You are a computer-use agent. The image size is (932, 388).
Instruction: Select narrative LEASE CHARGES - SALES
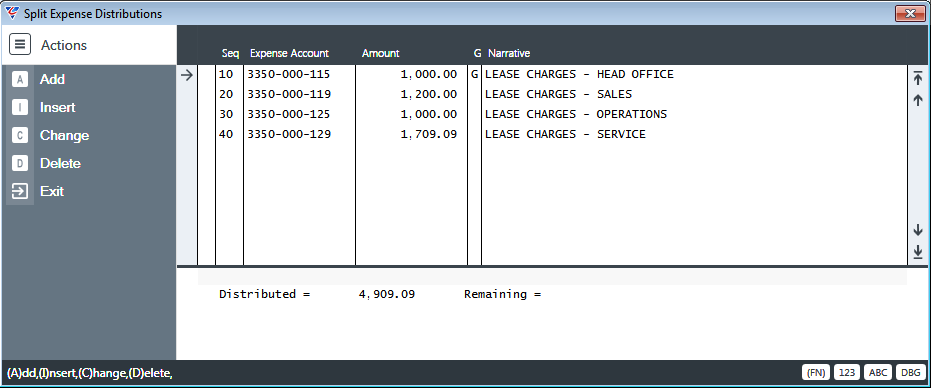[x=559, y=94]
